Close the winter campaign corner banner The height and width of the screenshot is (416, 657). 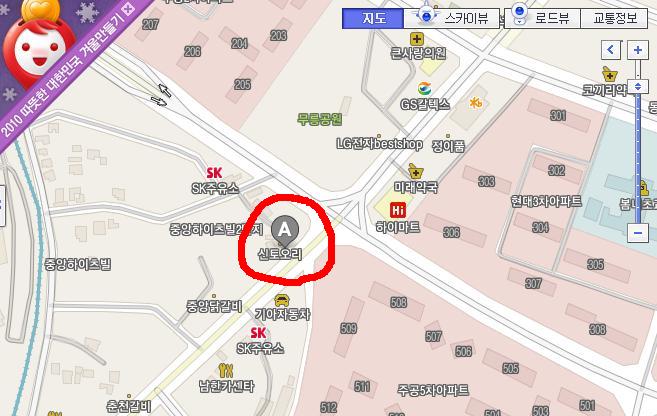point(129,8)
